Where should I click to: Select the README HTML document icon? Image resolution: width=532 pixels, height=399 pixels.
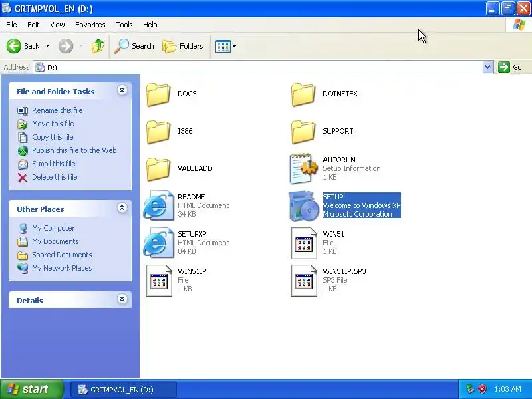click(158, 205)
